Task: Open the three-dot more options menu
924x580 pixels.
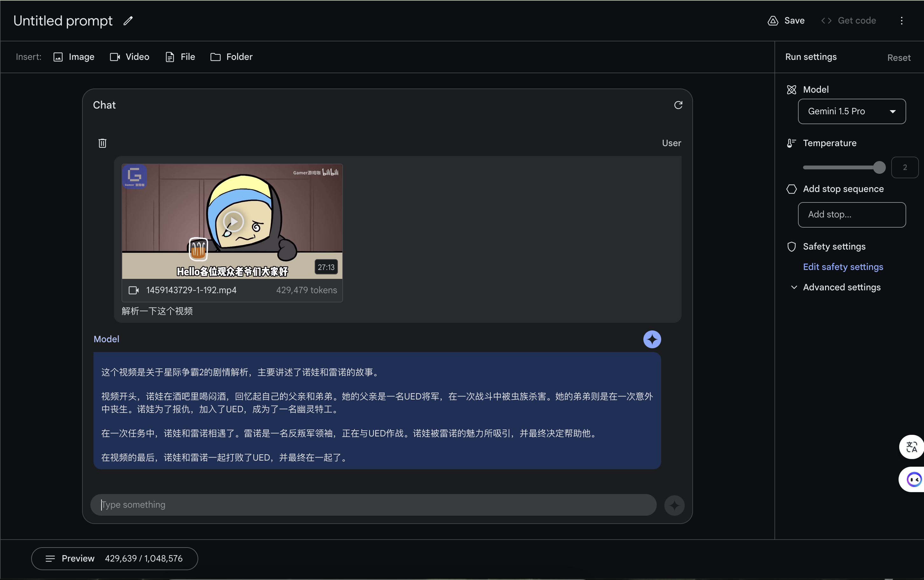Action: point(901,21)
